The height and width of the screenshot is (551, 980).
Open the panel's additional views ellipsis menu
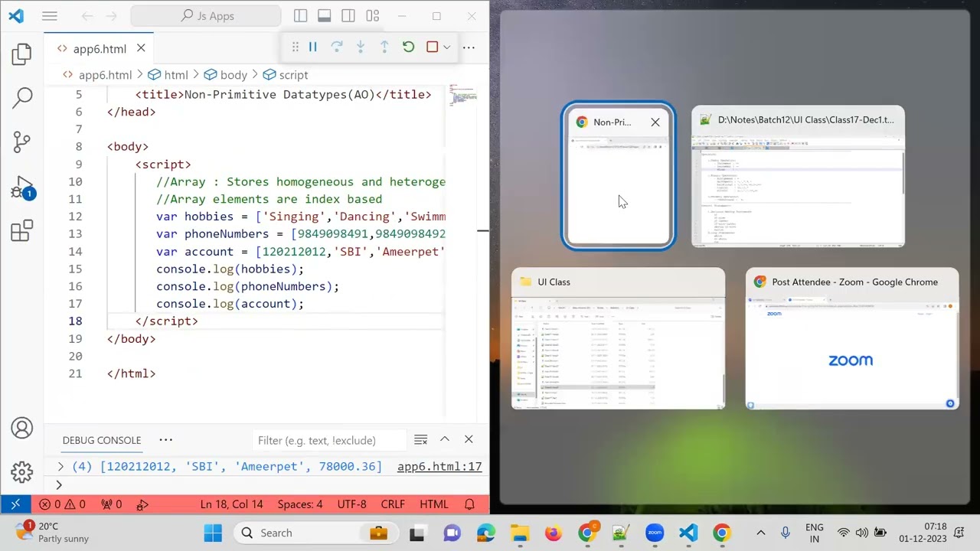(x=165, y=440)
